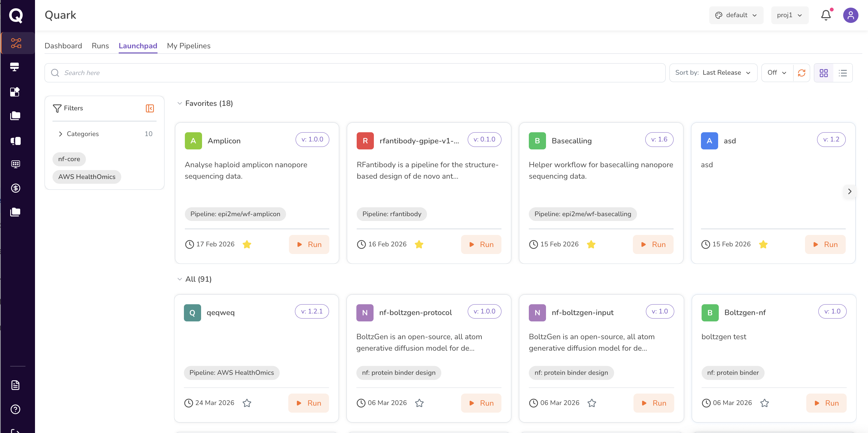This screenshot has width=868, height=433.
Task: Open the lower folder sidebar icon
Action: pos(15,212)
